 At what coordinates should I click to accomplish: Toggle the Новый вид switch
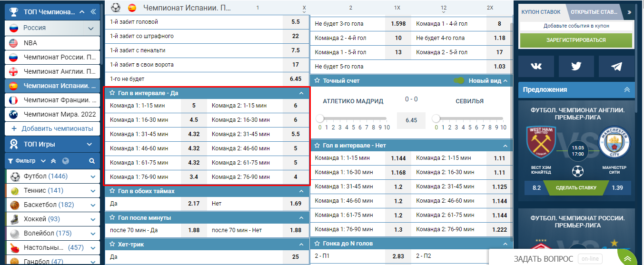pyautogui.click(x=459, y=81)
